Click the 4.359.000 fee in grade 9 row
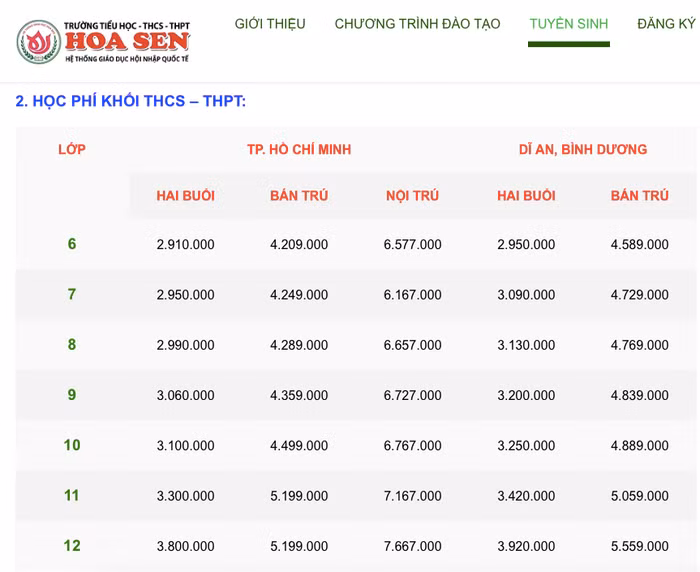The image size is (700, 572). 299,395
